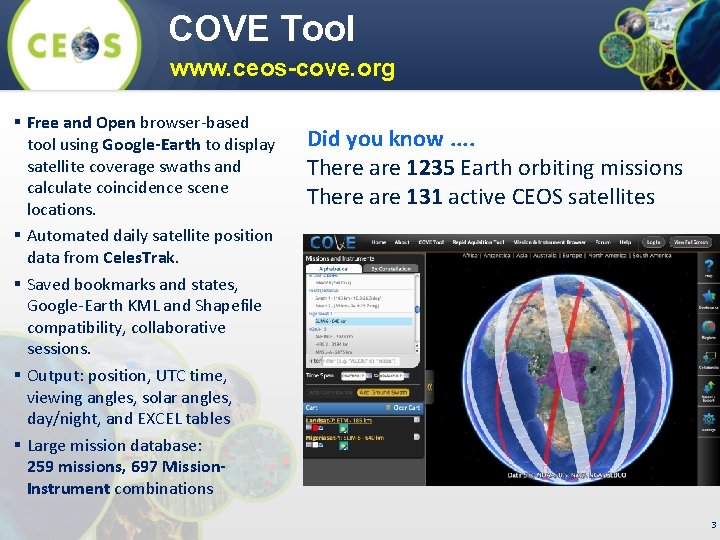Image resolution: width=720 pixels, height=540 pixels.
Task: Collapse the left panel with yellow chevron
Action: [430, 387]
